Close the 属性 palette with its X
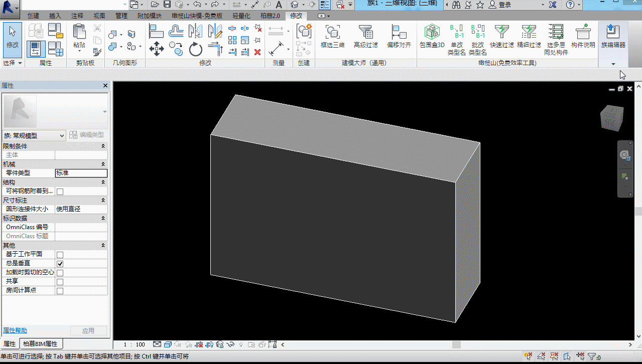 pyautogui.click(x=105, y=86)
